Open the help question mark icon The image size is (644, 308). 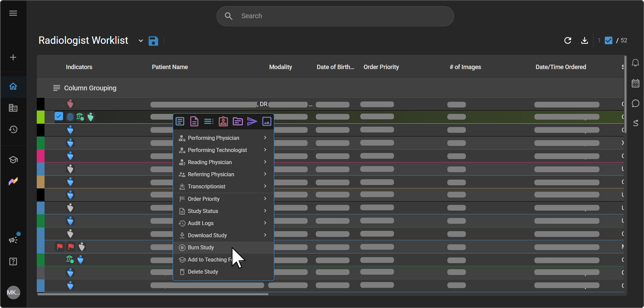pyautogui.click(x=13, y=261)
